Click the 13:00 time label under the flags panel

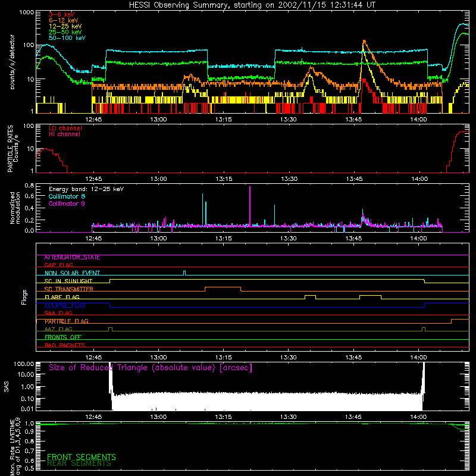click(158, 358)
